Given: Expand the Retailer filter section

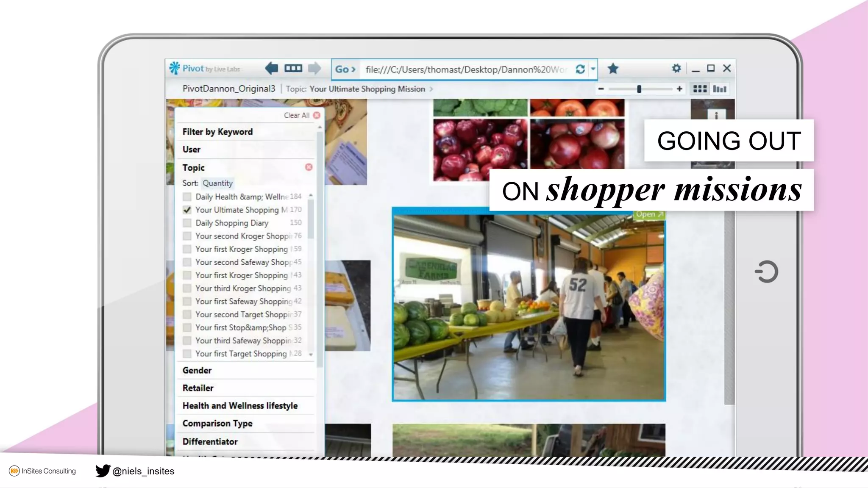Looking at the screenshot, I should [198, 388].
